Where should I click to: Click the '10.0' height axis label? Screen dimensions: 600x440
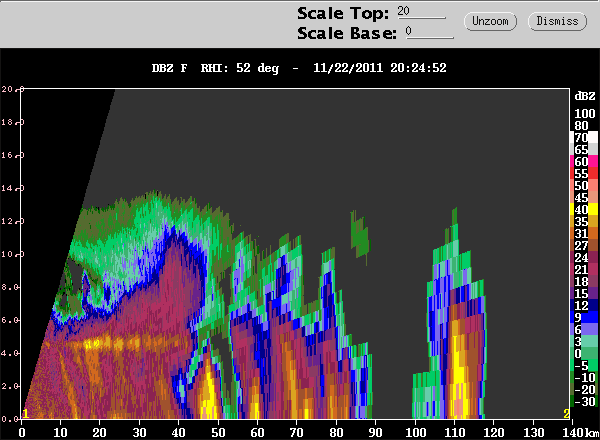click(x=12, y=254)
